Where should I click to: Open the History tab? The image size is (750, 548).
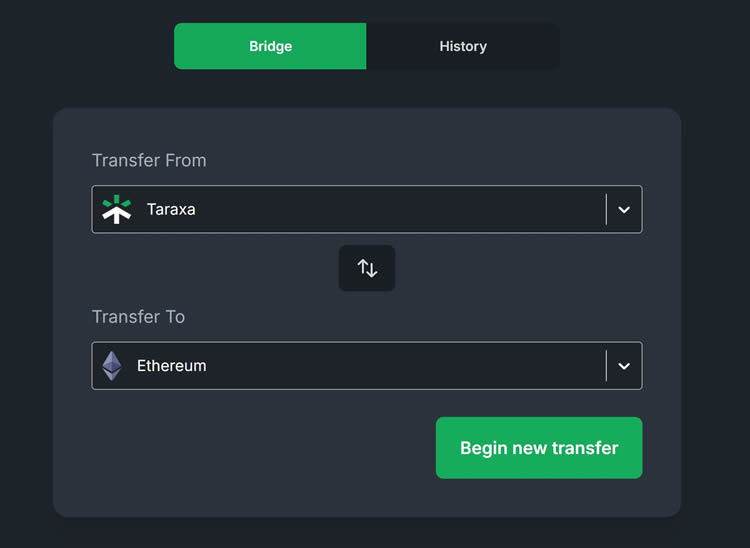tap(463, 46)
